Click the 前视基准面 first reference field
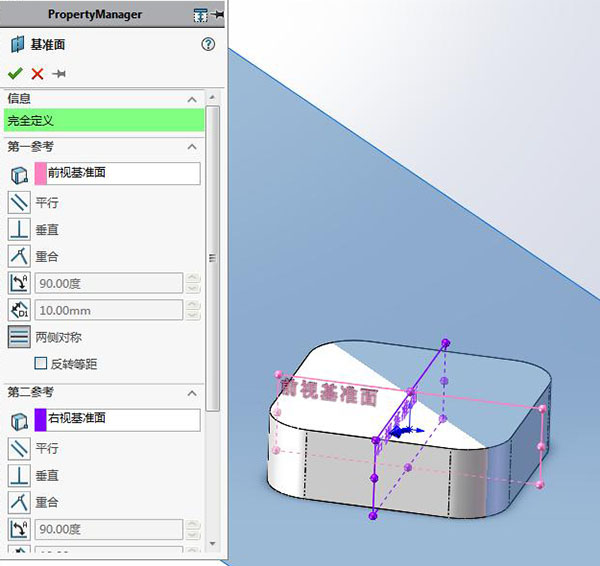Screen dimensions: 600x566 coord(117,173)
